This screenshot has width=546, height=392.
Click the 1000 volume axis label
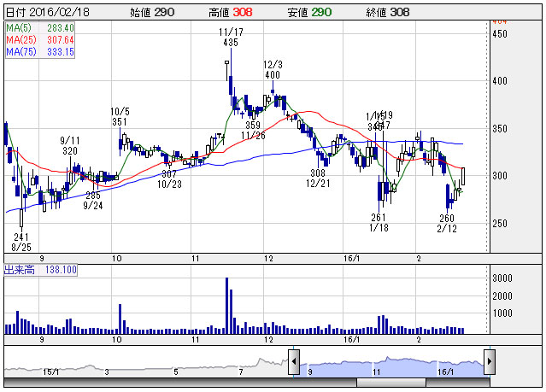pos(502,313)
